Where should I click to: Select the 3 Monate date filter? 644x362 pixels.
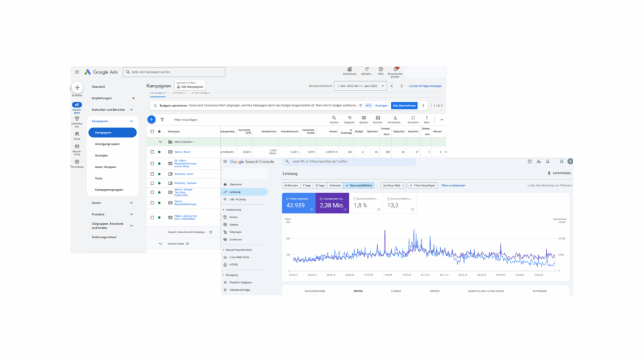335,185
